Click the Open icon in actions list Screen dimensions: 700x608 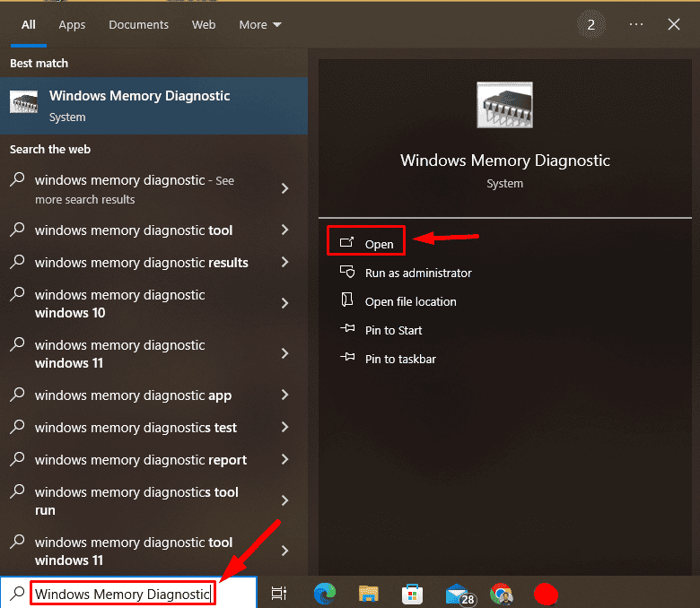click(347, 242)
